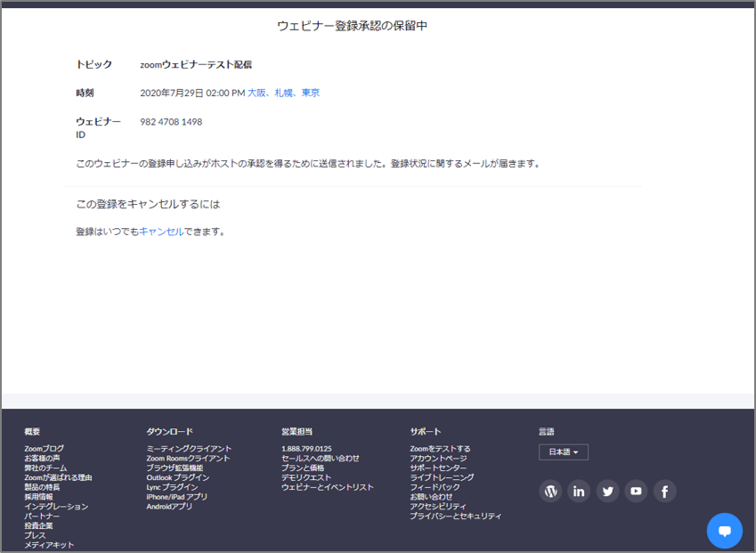756x553 pixels.
Task: Open the ミーティングクライアント download link
Action: pyautogui.click(x=189, y=449)
